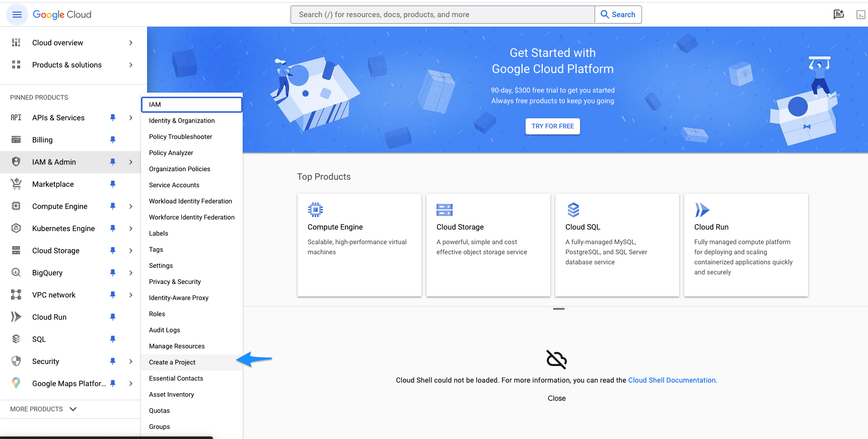Image resolution: width=868 pixels, height=439 pixels.
Task: Click the IAM & Admin shield icon
Action: click(x=16, y=162)
